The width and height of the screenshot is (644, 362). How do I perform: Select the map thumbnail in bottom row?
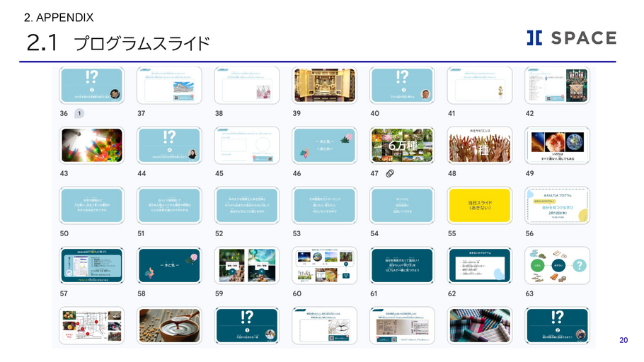tap(92, 325)
